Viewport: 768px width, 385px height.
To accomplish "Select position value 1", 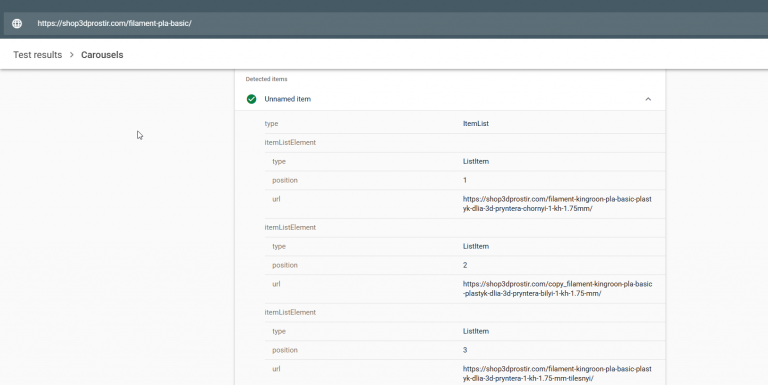I will (x=465, y=180).
